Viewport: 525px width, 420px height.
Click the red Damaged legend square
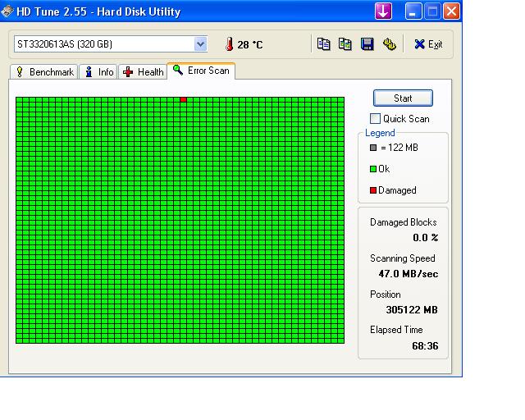pyautogui.click(x=373, y=190)
